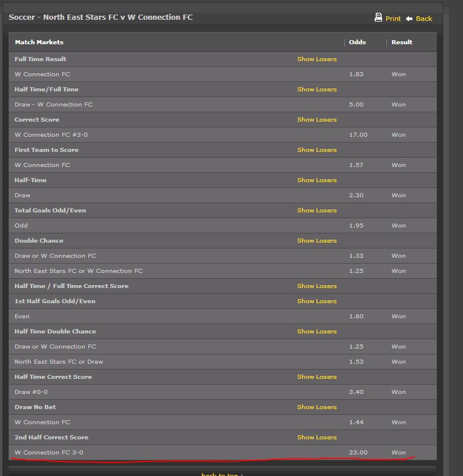Select 'North East Stars FC or W Connection FC'

[223, 271]
